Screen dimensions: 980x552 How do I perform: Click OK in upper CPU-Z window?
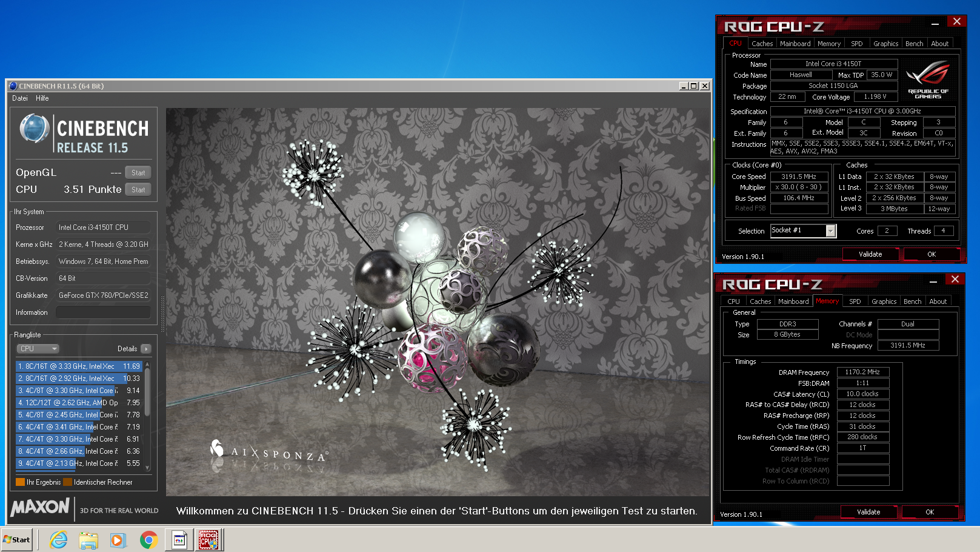pyautogui.click(x=932, y=254)
